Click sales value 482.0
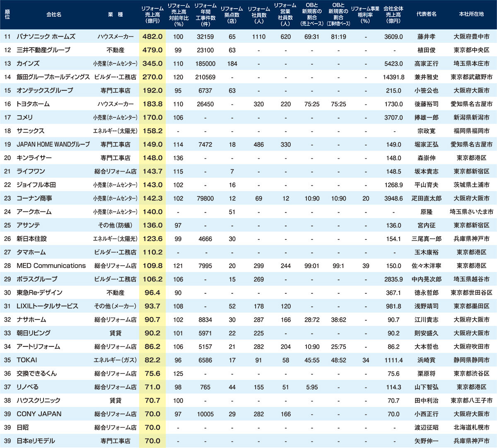This screenshot has width=497, height=448. (152, 36)
